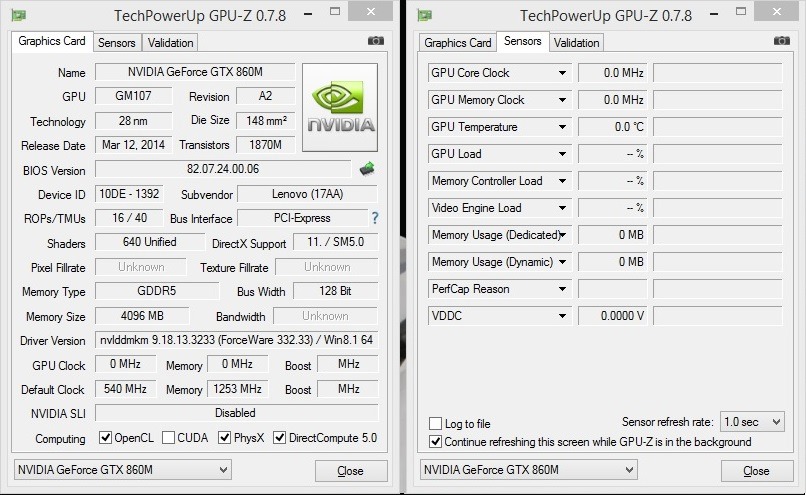The height and width of the screenshot is (495, 806).
Task: Expand the GPU Core Clock sensor dropdown
Action: [563, 73]
